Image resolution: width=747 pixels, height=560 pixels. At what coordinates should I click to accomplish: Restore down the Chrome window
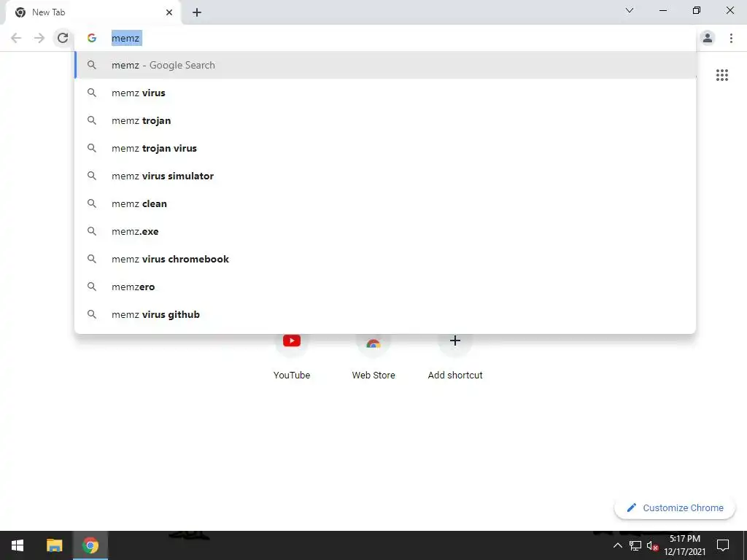tap(697, 10)
